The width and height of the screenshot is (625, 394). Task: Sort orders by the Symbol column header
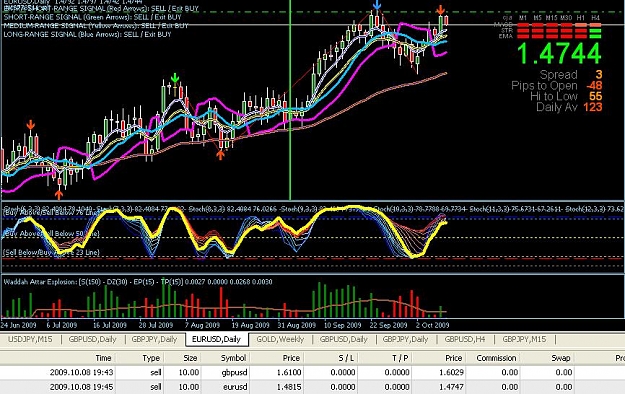tap(233, 358)
